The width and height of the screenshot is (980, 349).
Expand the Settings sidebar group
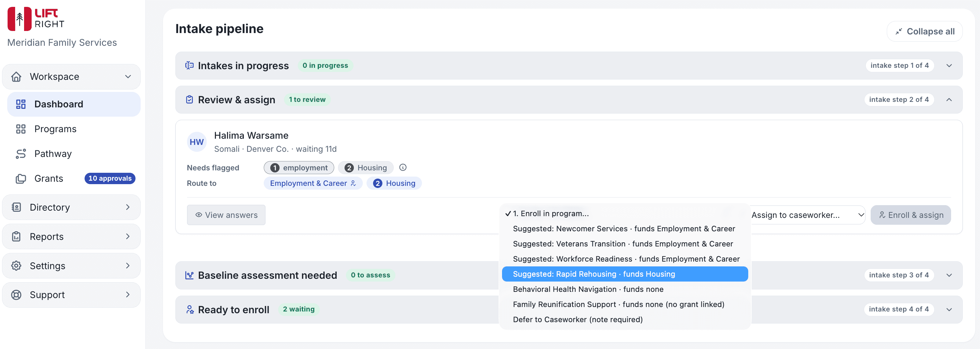(x=128, y=266)
